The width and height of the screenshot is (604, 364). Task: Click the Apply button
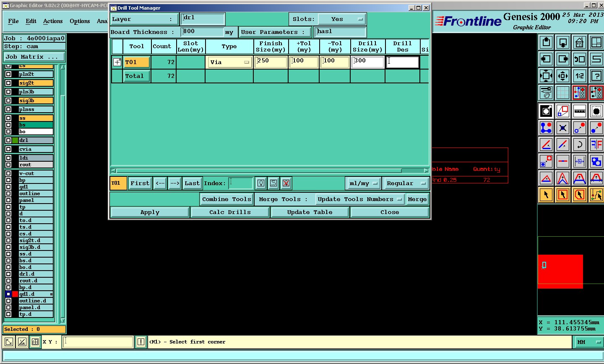150,212
